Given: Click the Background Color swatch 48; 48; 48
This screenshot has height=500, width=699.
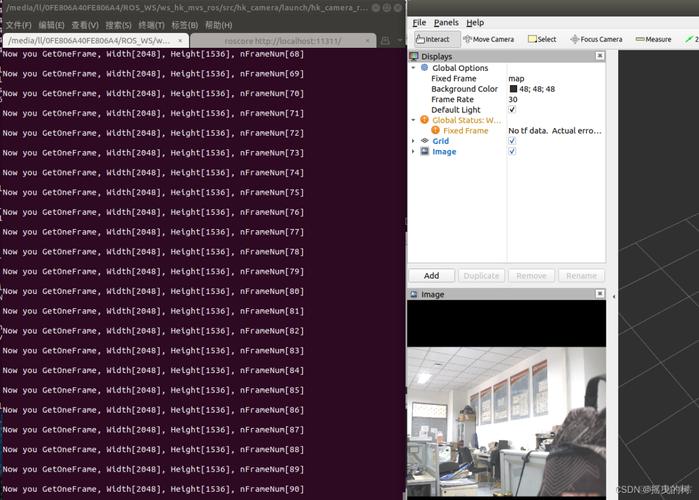Looking at the screenshot, I should click(x=513, y=89).
